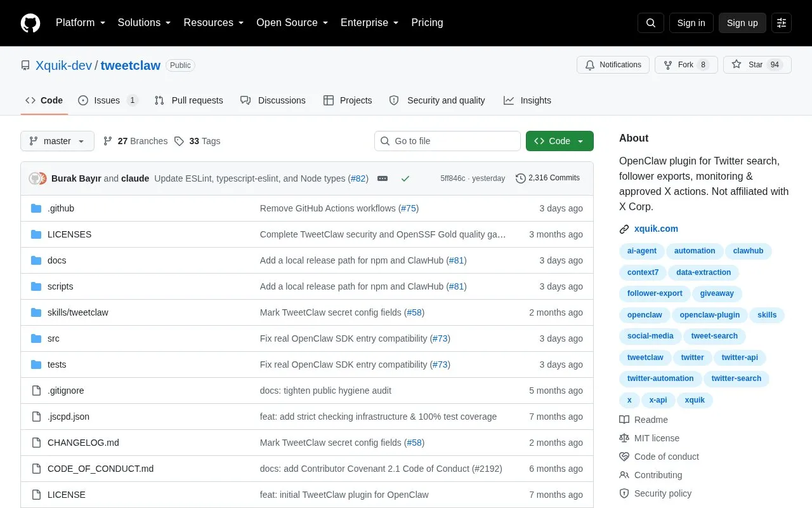The image size is (812, 508).
Task: Open the 27 Branches link
Action: click(135, 141)
